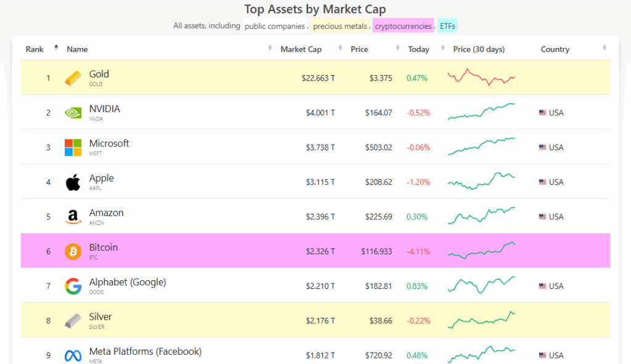Open the Apple company page
Image resolution: width=631 pixels, height=364 pixels.
point(102,178)
